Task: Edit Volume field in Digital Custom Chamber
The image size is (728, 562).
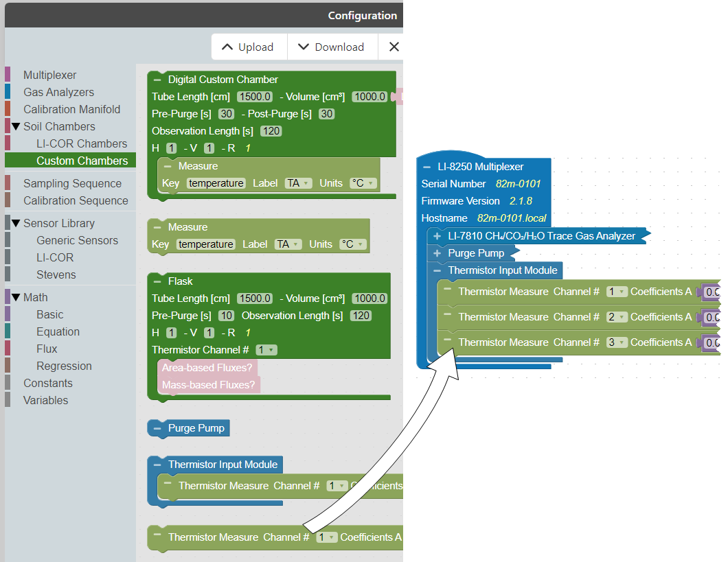Action: [x=369, y=97]
